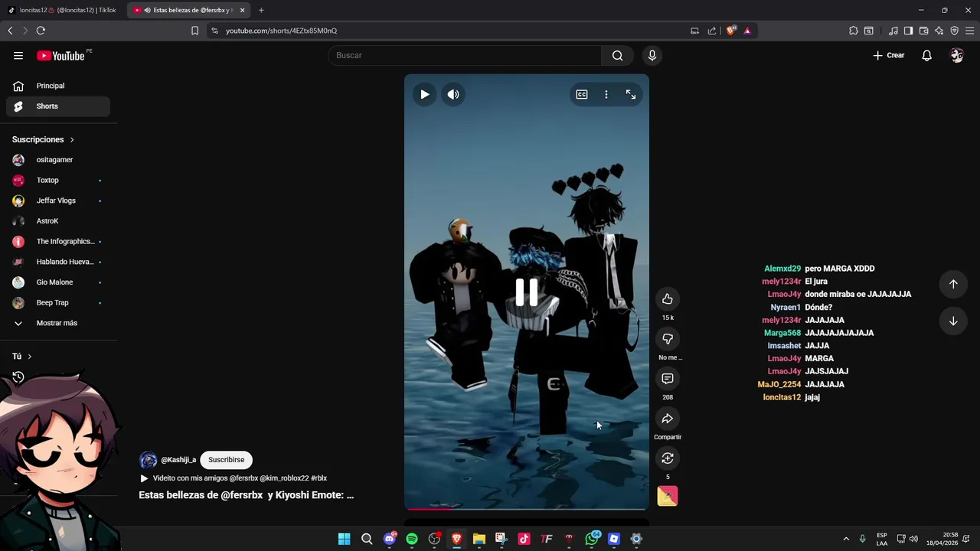Show hidden system tray icons
The width and height of the screenshot is (980, 551).
click(x=846, y=539)
